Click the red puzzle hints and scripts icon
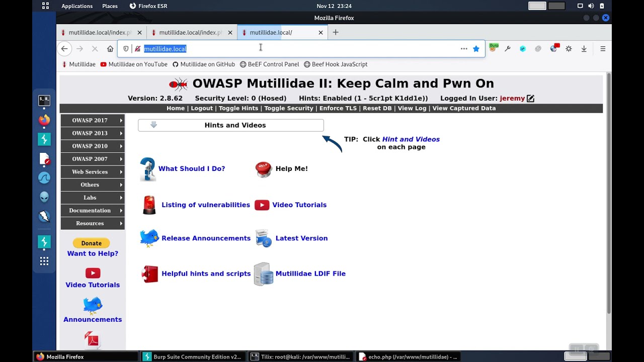The width and height of the screenshot is (644, 362). (150, 274)
